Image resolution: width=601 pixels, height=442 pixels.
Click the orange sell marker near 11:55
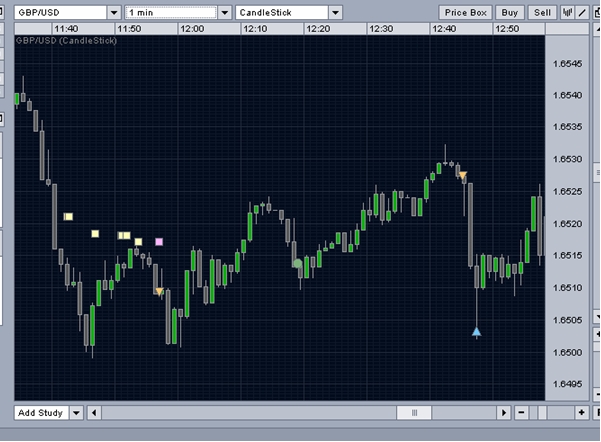click(159, 292)
